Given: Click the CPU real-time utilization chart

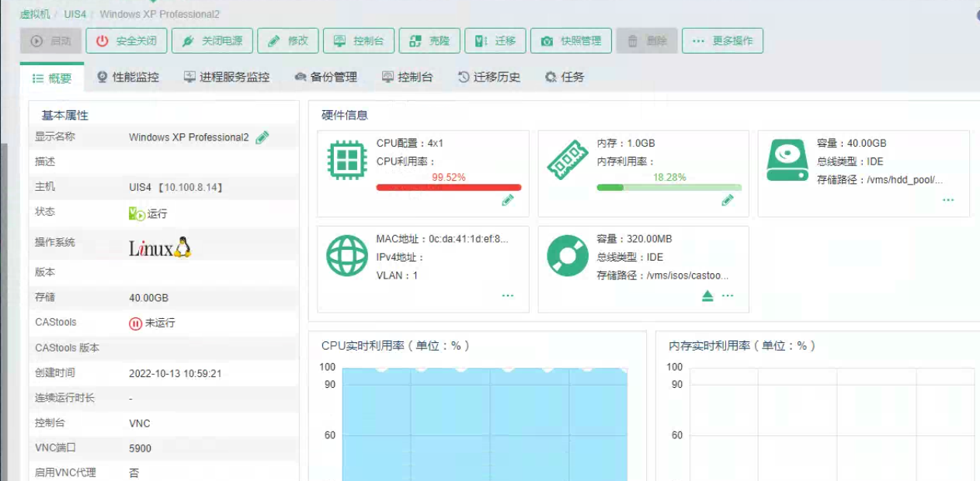Looking at the screenshot, I should (x=485, y=423).
